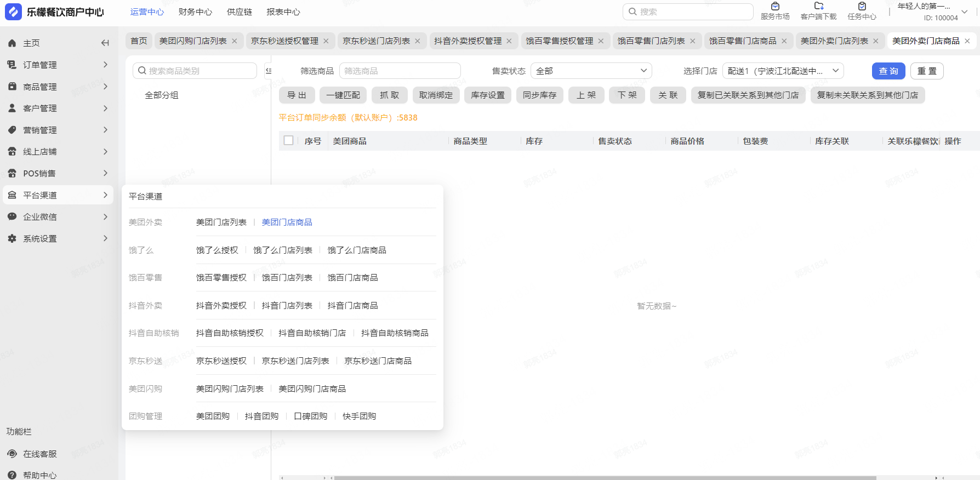Click the 查询 search button

(x=888, y=71)
